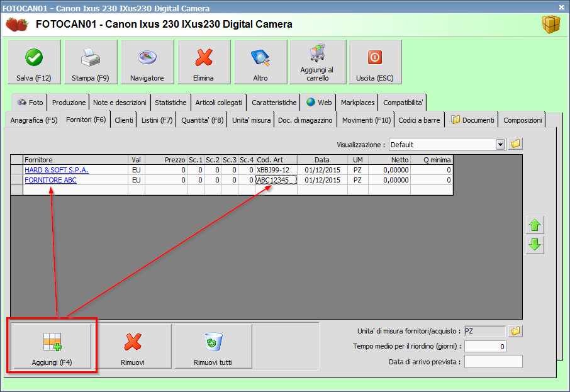Open FORNITORE ABC supplier link
The image size is (570, 392).
pos(50,180)
